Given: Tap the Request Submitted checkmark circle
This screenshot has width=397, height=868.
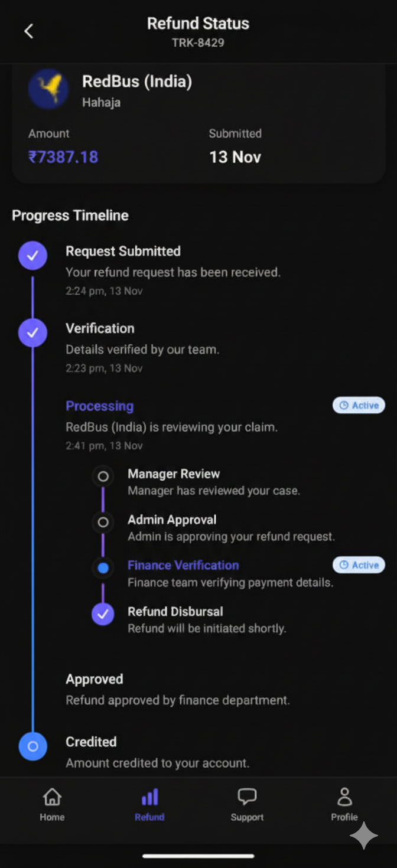Looking at the screenshot, I should [33, 256].
